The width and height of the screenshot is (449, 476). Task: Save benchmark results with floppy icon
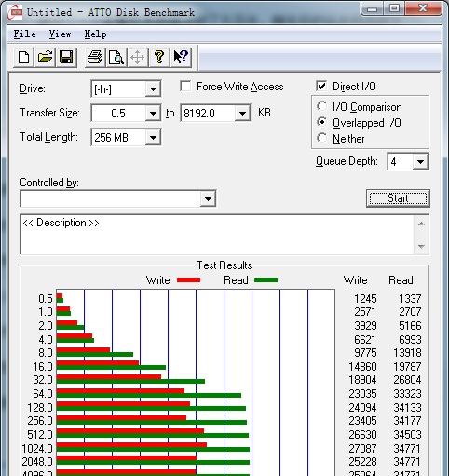click(x=66, y=57)
